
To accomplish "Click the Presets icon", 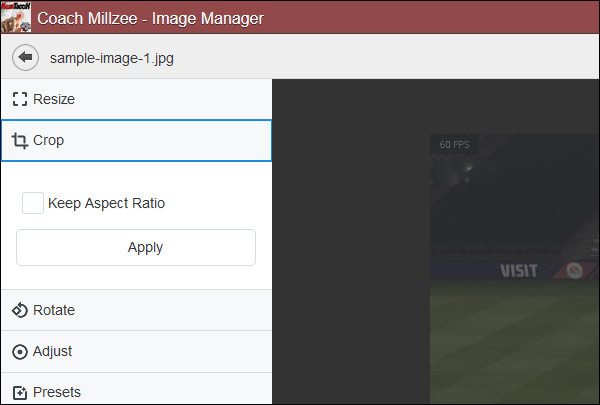I will (19, 393).
